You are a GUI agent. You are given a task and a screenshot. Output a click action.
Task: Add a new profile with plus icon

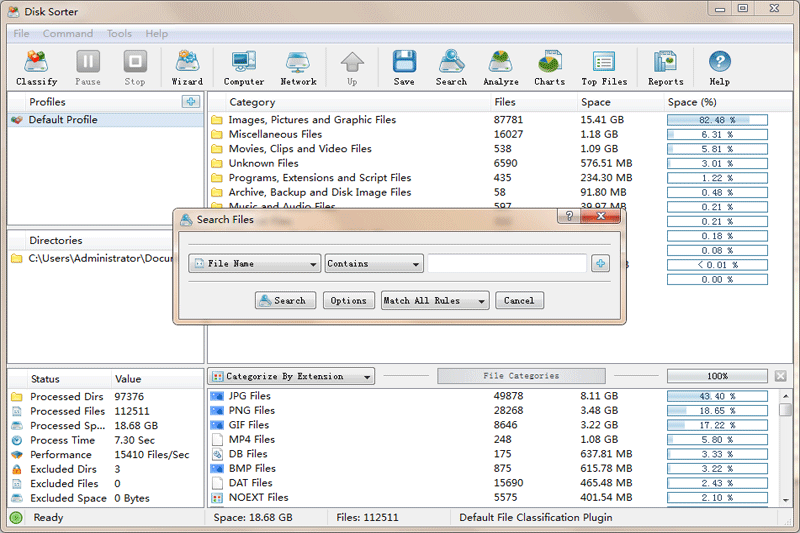[x=190, y=102]
